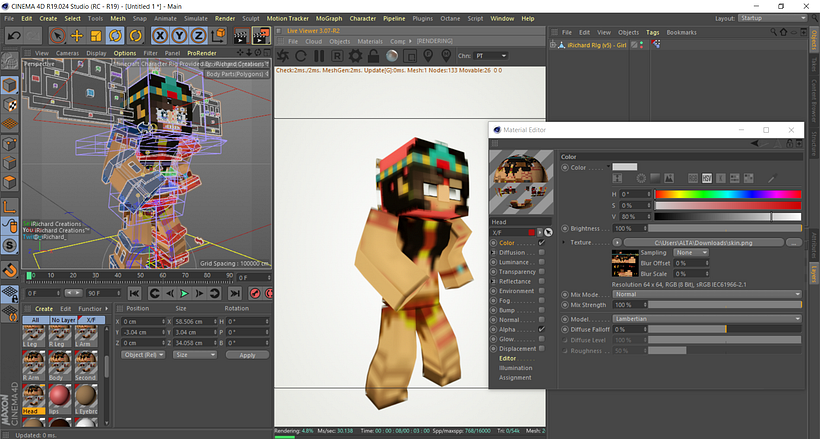Go to start of animation
Image resolution: width=820 pixels, height=439 pixels.
pyautogui.click(x=134, y=294)
